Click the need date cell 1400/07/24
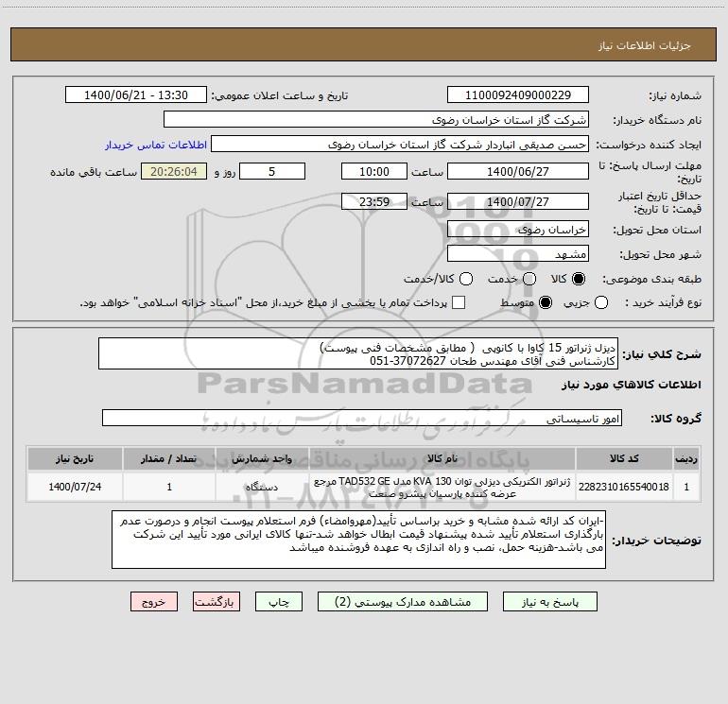 pos(75,487)
